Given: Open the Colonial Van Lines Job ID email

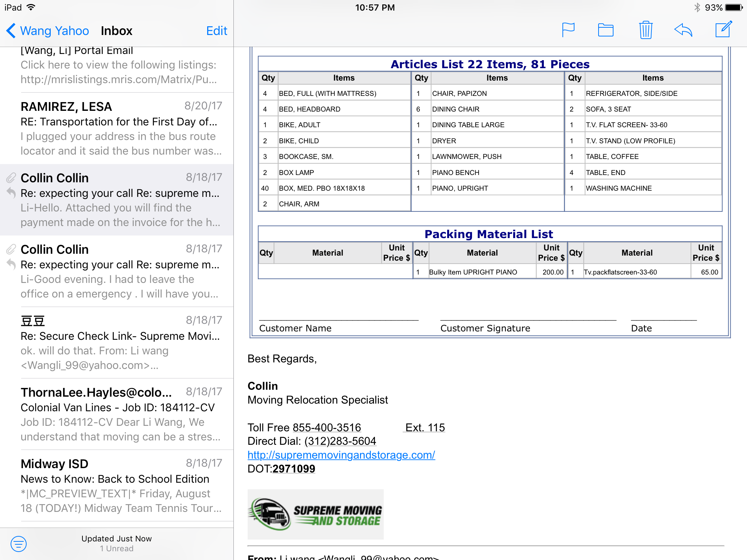Looking at the screenshot, I should coord(117,414).
